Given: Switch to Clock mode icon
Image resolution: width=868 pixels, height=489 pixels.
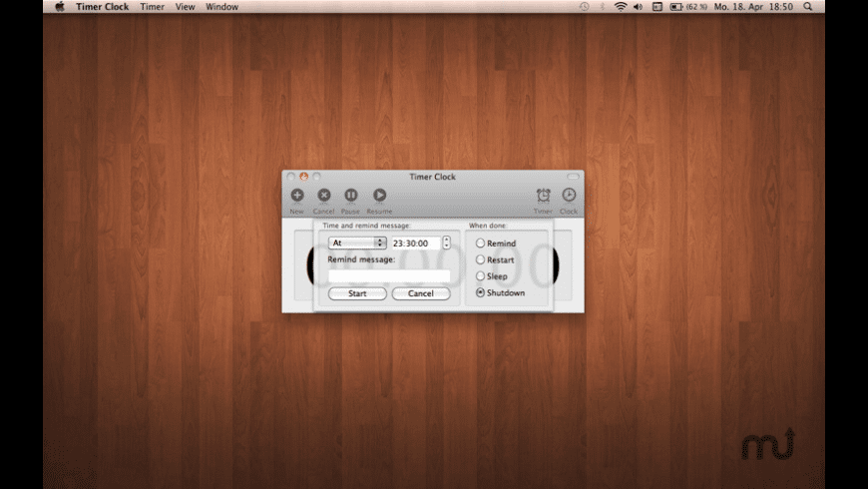Looking at the screenshot, I should coord(569,196).
